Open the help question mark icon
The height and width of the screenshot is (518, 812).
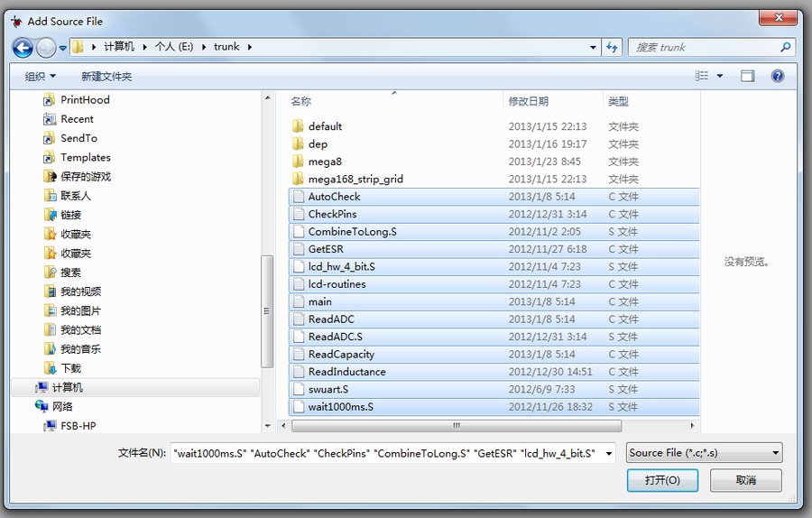tap(778, 77)
